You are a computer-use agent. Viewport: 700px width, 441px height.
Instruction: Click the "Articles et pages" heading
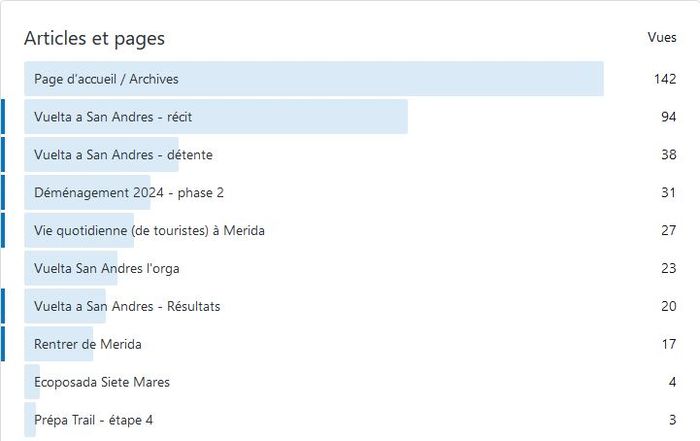[x=95, y=39]
